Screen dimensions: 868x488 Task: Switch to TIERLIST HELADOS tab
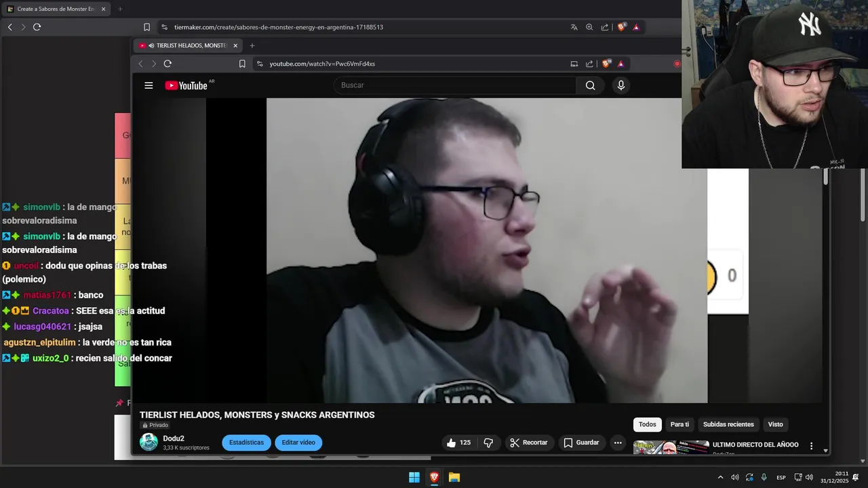tap(186, 45)
